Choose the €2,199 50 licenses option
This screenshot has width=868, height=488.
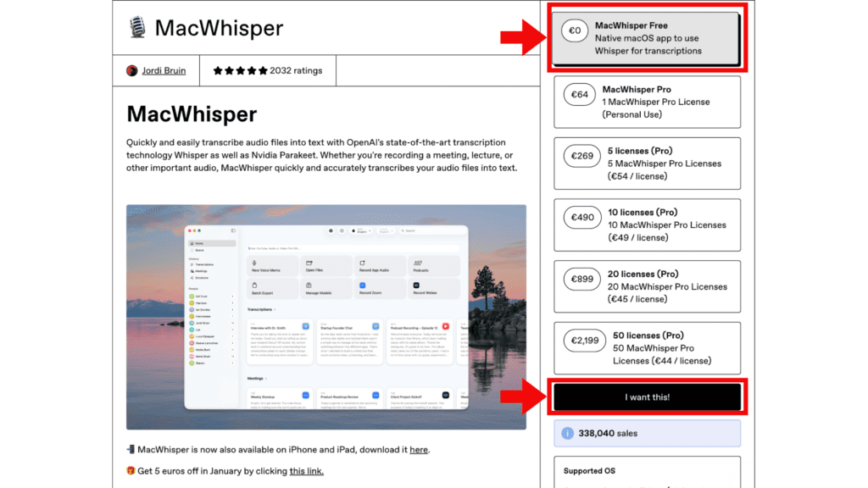[648, 349]
